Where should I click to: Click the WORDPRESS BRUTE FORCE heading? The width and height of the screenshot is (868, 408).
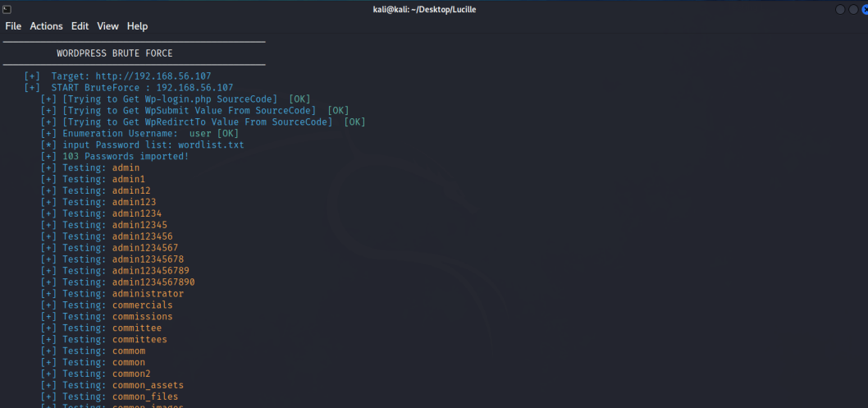[115, 53]
